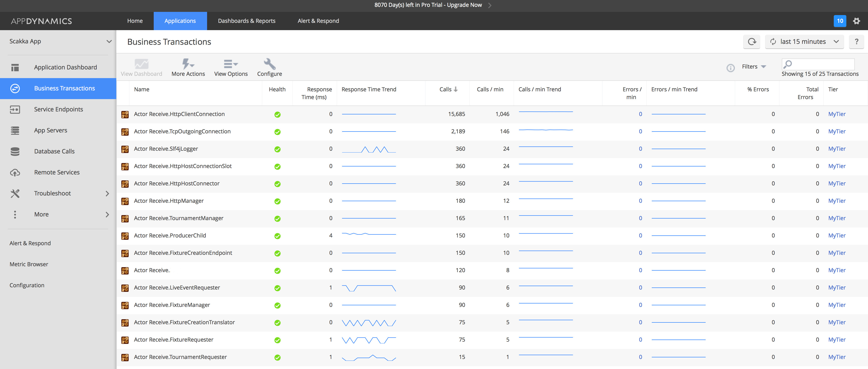Select Actor Receive.ProducerChild transaction row

pyautogui.click(x=170, y=235)
